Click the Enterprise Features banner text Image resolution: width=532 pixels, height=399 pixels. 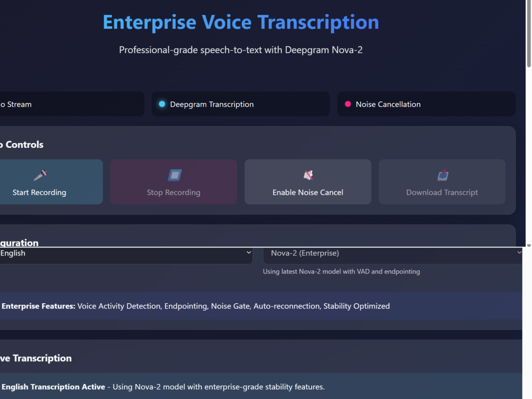(x=196, y=306)
